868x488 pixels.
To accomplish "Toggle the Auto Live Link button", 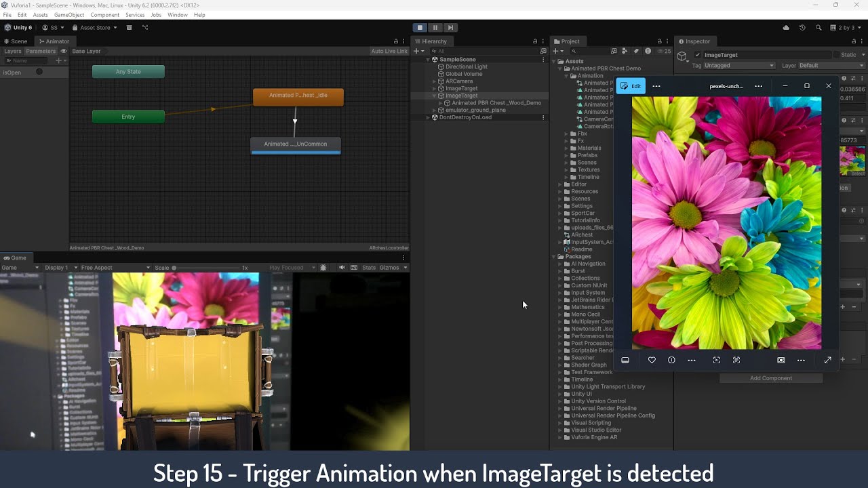I will point(389,52).
